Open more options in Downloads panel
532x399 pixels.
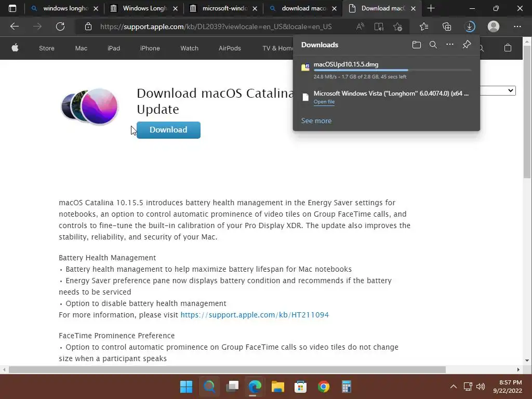click(449, 45)
